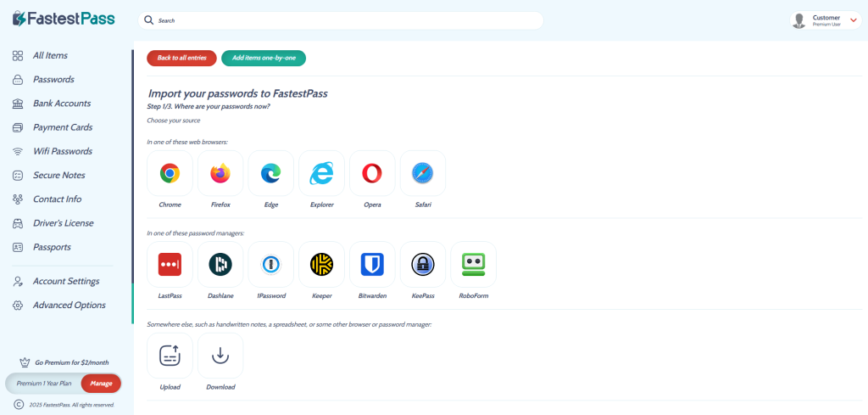Click Add items one-by-one button
The width and height of the screenshot is (868, 415).
tap(264, 58)
